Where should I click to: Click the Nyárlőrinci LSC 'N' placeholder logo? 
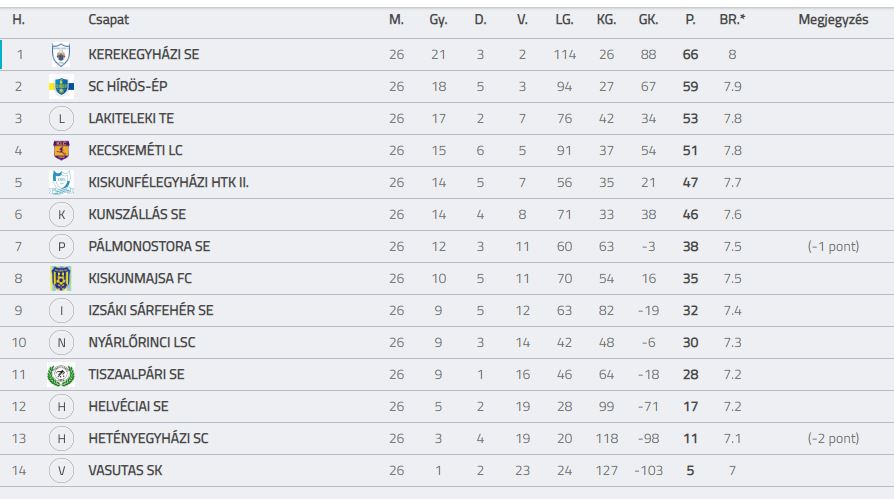61,343
